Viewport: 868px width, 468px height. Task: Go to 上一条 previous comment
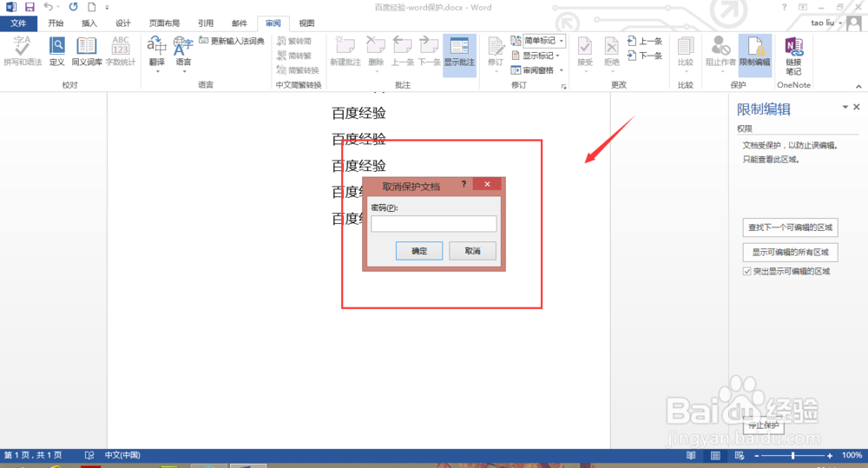click(x=403, y=51)
